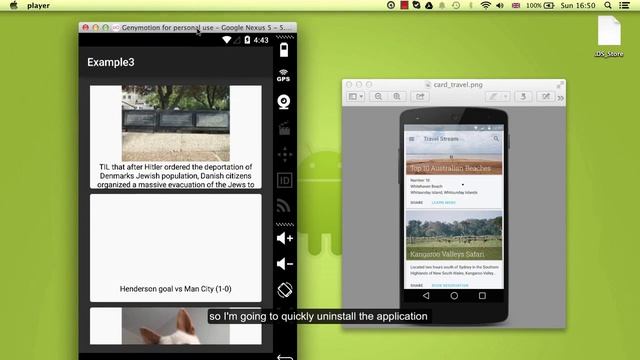Click the Wi-Fi status icon in menu bar

point(485,5)
